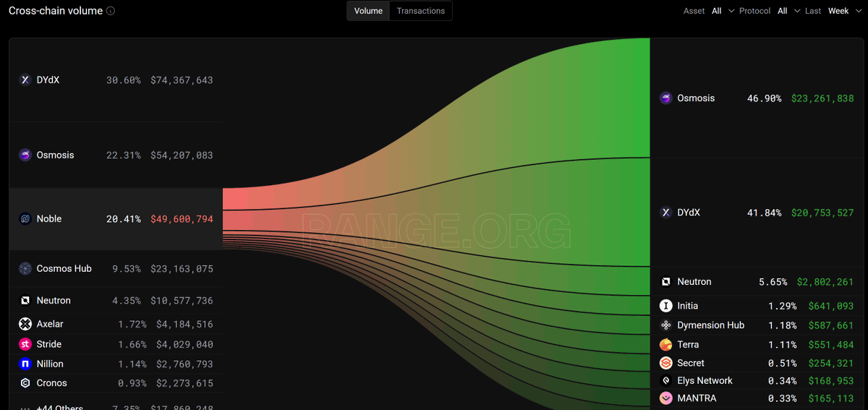The height and width of the screenshot is (410, 868).
Task: Click Cronos volume $2,273,615
Action: coord(184,383)
